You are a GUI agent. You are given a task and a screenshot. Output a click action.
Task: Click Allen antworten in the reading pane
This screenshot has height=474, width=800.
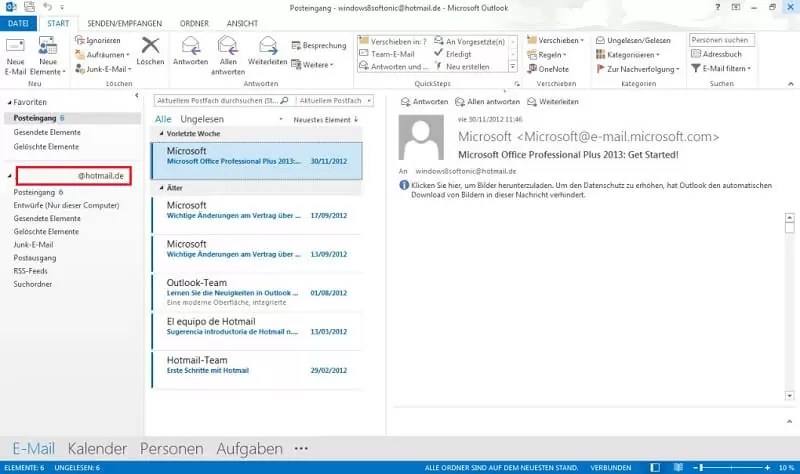click(x=487, y=102)
